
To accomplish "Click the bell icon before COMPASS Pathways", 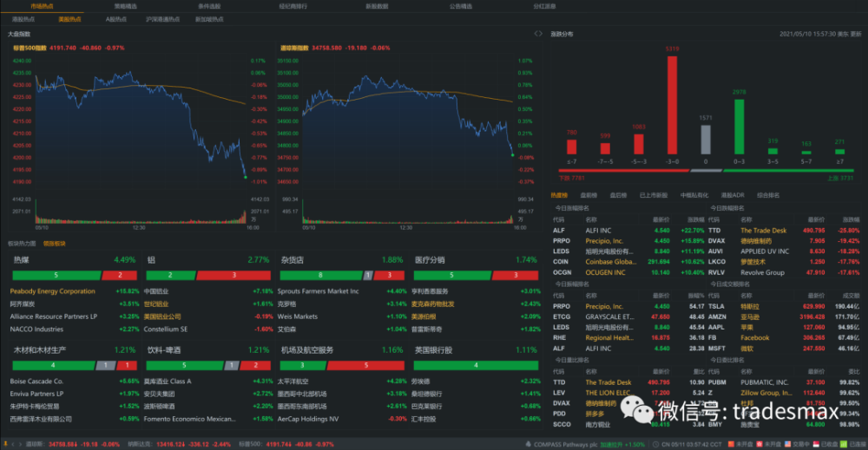I will (529, 444).
